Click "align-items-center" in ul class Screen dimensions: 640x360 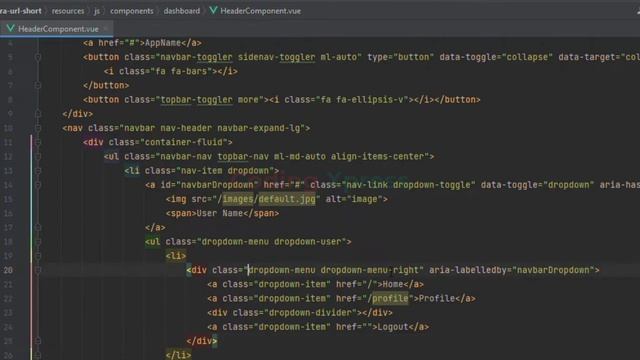(x=377, y=156)
